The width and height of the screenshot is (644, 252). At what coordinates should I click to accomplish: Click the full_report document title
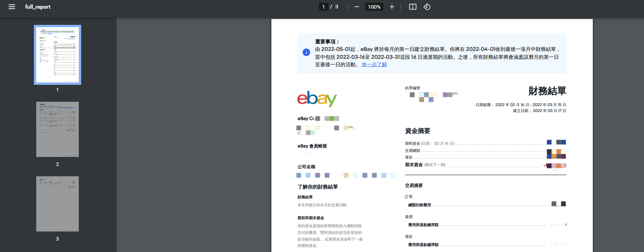tap(38, 7)
